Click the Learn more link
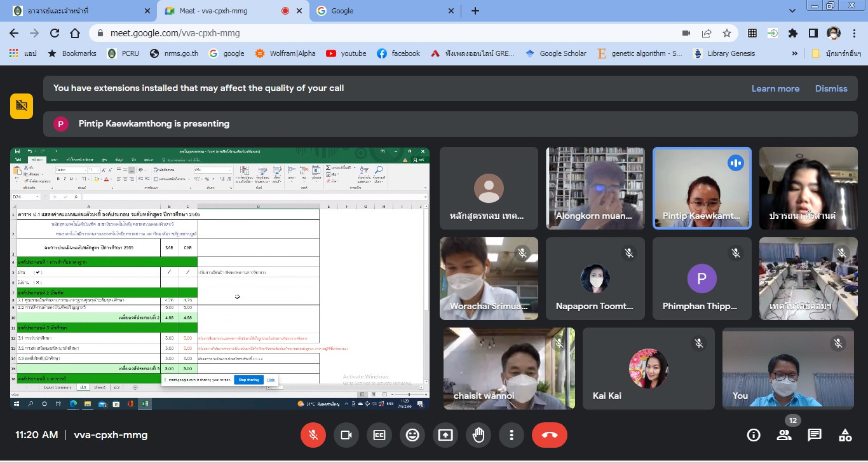The height and width of the screenshot is (463, 868). click(x=775, y=88)
